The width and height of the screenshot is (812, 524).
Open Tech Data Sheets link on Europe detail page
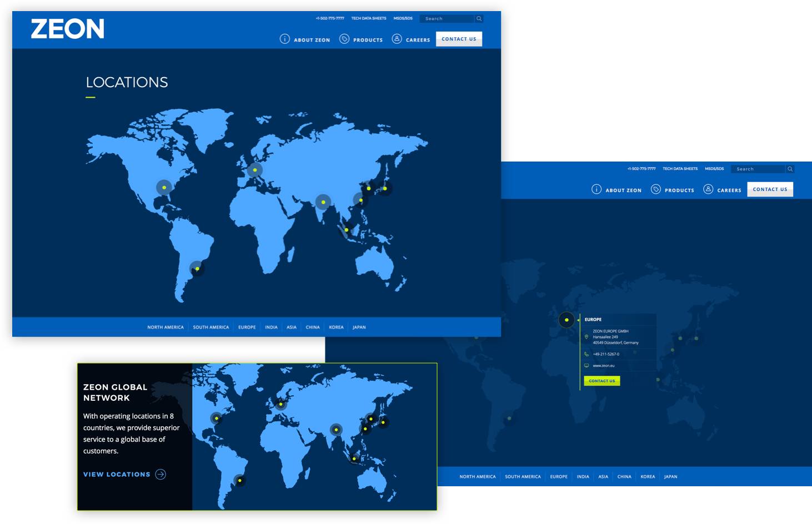coord(680,169)
